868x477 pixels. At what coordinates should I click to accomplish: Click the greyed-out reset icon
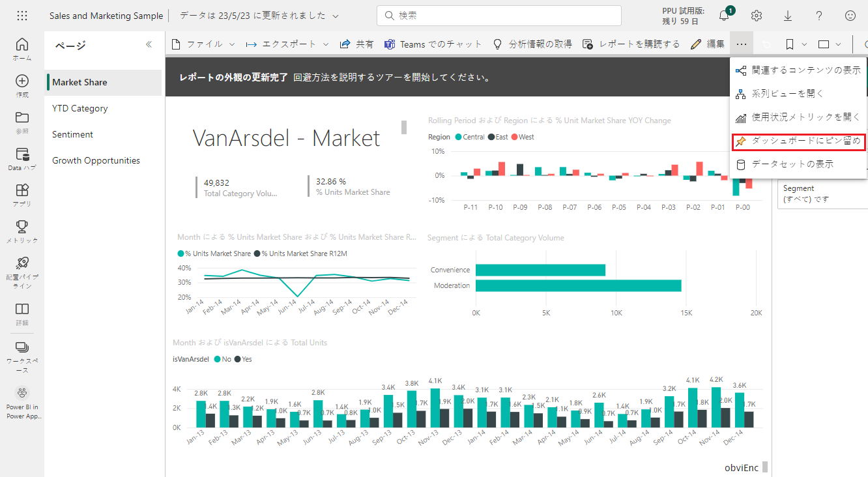[x=766, y=44]
